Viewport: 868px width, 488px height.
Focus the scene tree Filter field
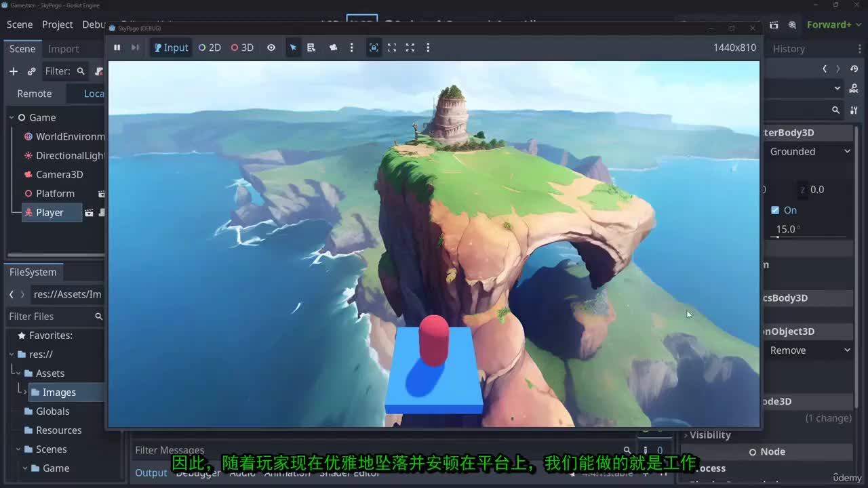pos(65,71)
